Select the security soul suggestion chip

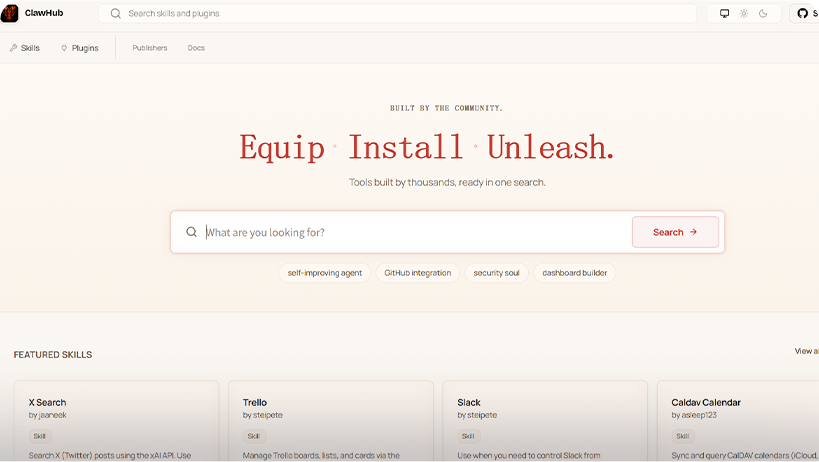(x=496, y=273)
